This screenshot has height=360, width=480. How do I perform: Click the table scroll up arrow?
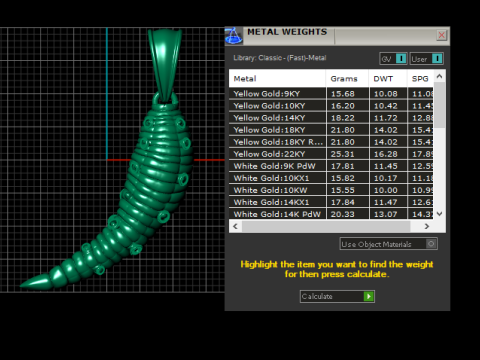(439, 76)
